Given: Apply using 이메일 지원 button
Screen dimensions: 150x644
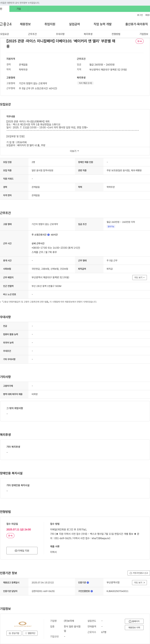Looking at the screenshot, I should [x=22, y=550].
